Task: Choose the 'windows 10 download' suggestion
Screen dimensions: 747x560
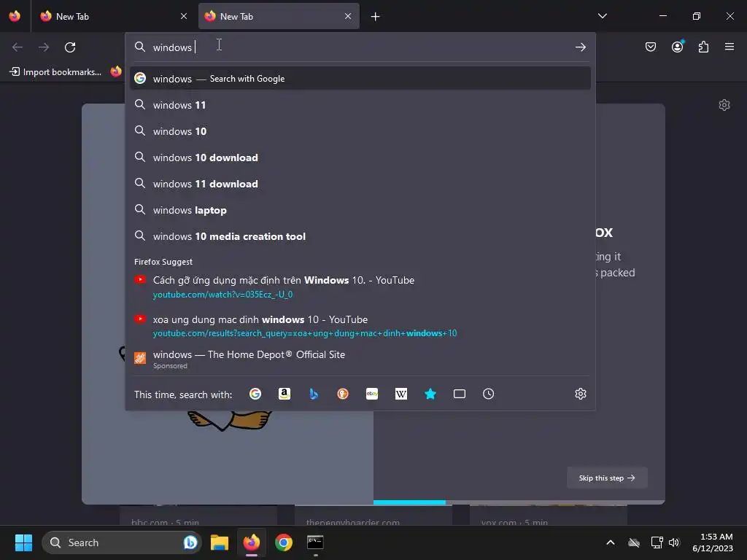Action: click(360, 157)
